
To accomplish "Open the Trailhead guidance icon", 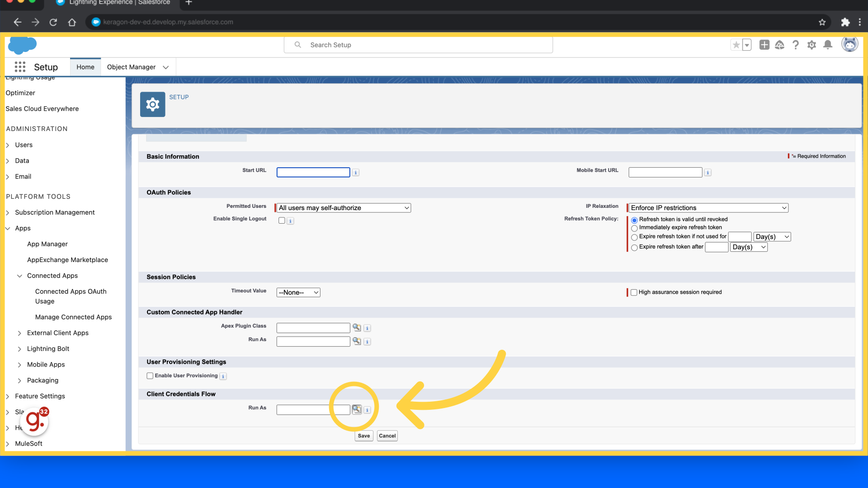I will pos(780,45).
